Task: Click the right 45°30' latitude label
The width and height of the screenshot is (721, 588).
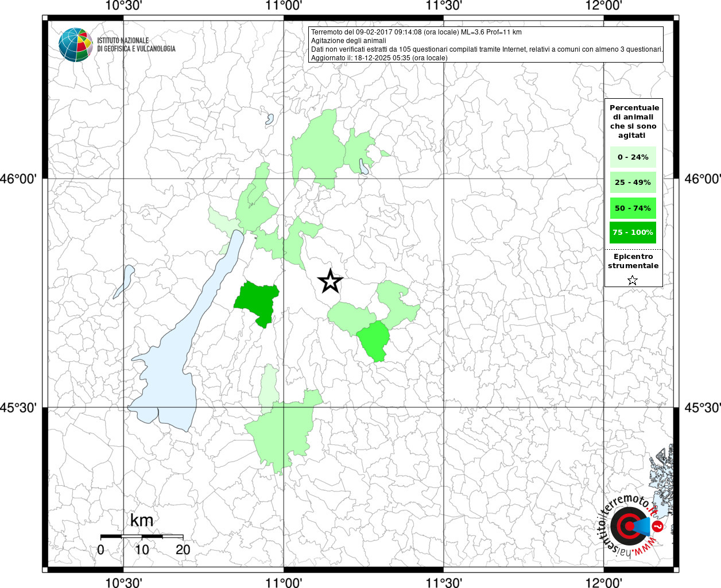Action: click(x=703, y=408)
